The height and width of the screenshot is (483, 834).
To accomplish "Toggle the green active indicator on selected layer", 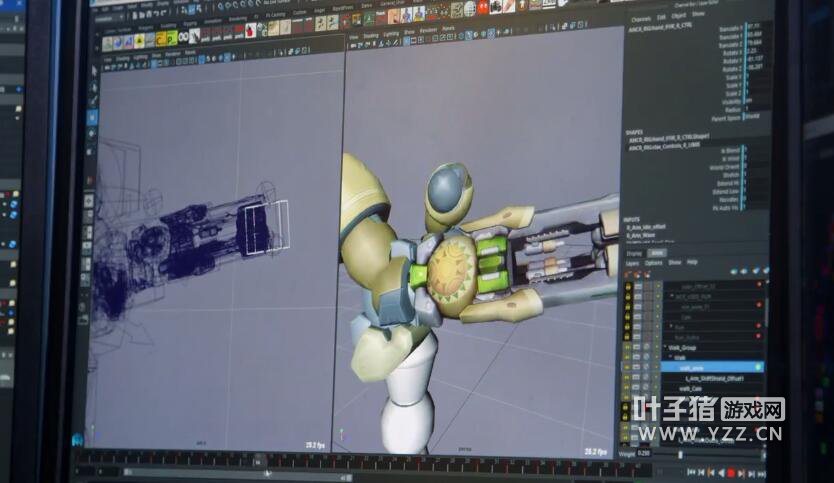I will pos(759,367).
